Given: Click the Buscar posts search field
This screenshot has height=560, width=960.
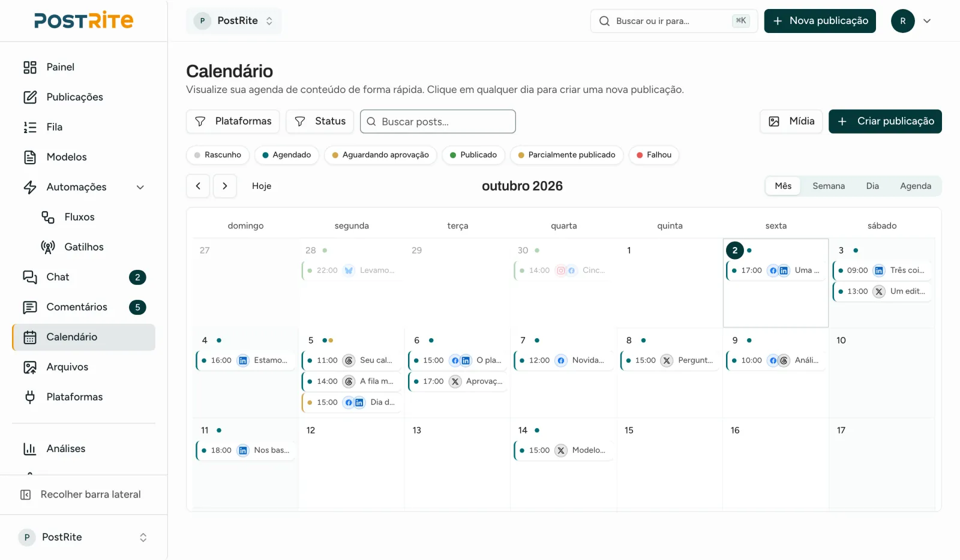Looking at the screenshot, I should [x=438, y=122].
